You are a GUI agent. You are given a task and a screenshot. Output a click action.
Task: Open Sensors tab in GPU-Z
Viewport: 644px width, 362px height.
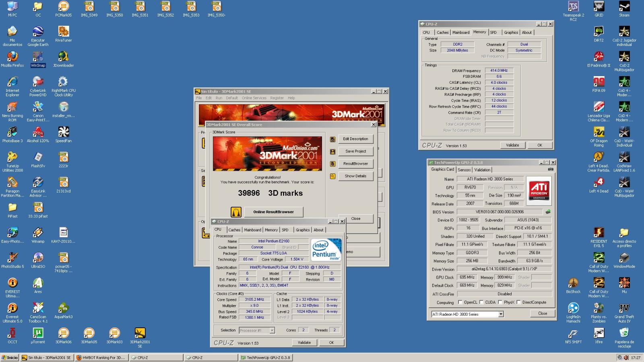(464, 170)
